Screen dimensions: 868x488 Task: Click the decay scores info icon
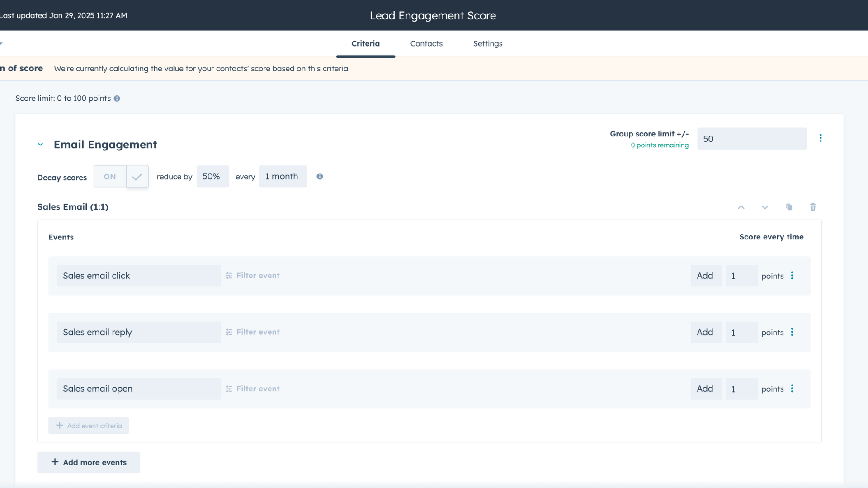pos(320,177)
